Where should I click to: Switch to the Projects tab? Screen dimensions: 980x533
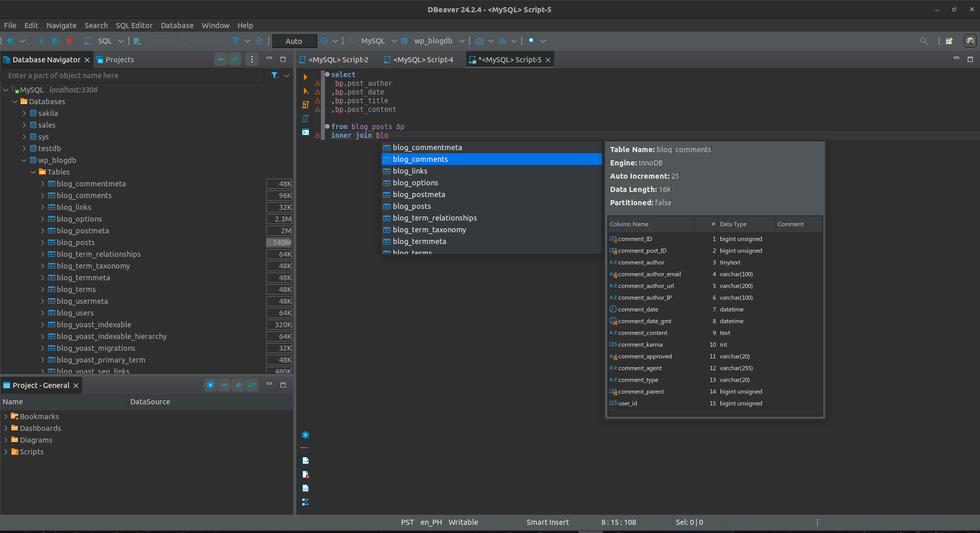click(115, 59)
